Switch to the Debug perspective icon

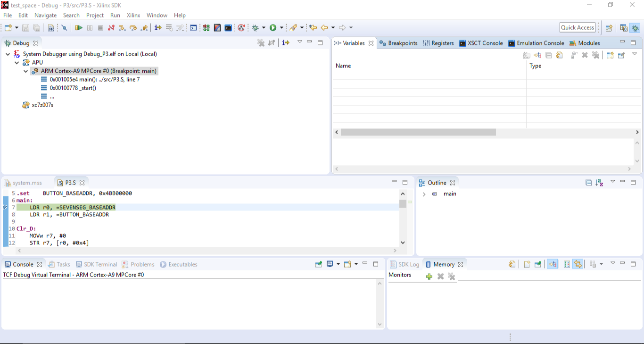pos(636,28)
